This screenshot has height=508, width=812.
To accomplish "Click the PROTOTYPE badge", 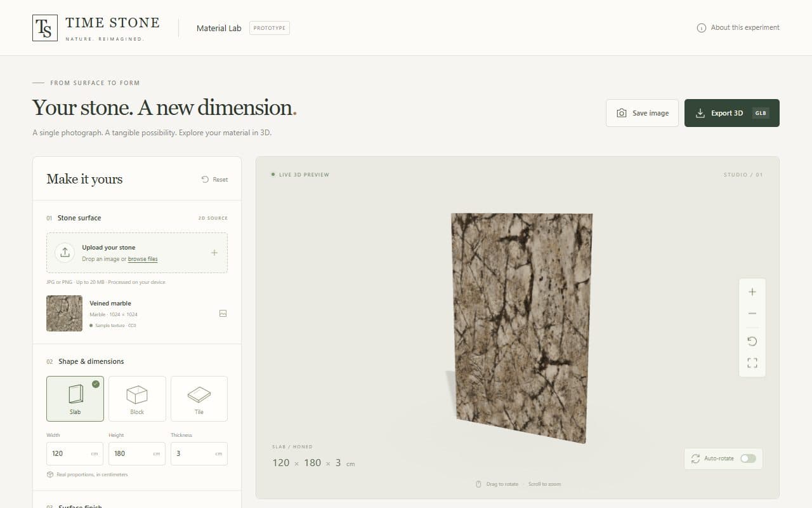I will pos(270,28).
